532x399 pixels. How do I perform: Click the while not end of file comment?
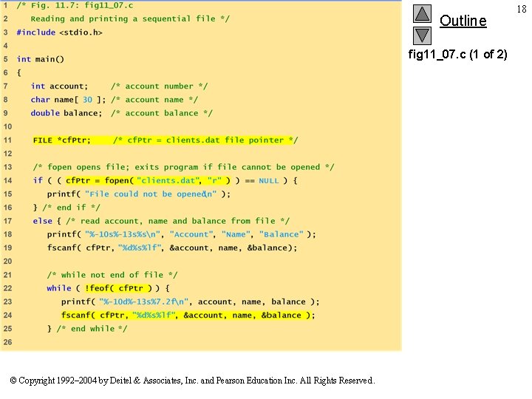pyautogui.click(x=112, y=275)
